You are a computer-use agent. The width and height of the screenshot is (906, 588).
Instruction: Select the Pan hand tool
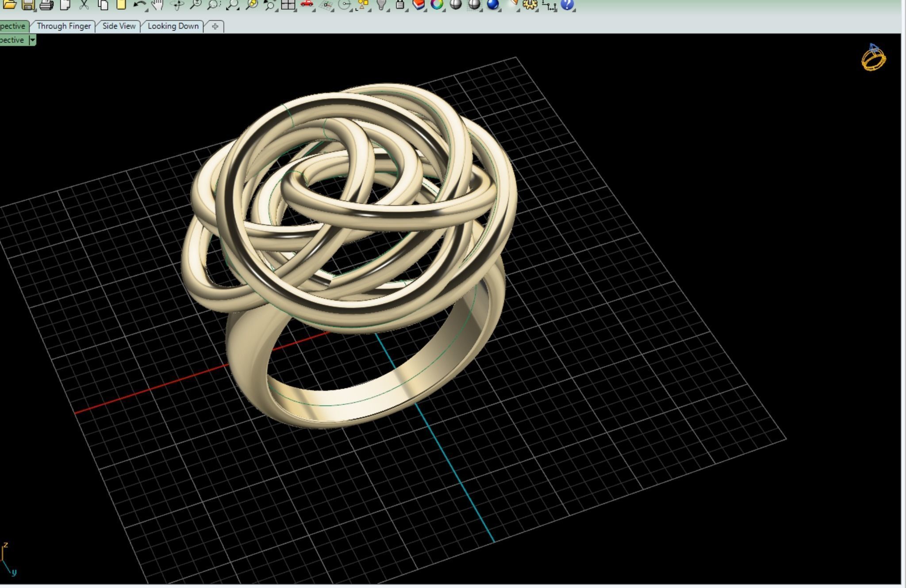point(157,4)
